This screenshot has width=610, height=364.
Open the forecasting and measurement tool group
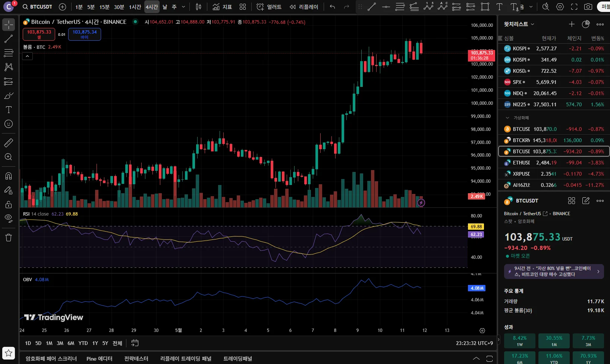click(9, 81)
